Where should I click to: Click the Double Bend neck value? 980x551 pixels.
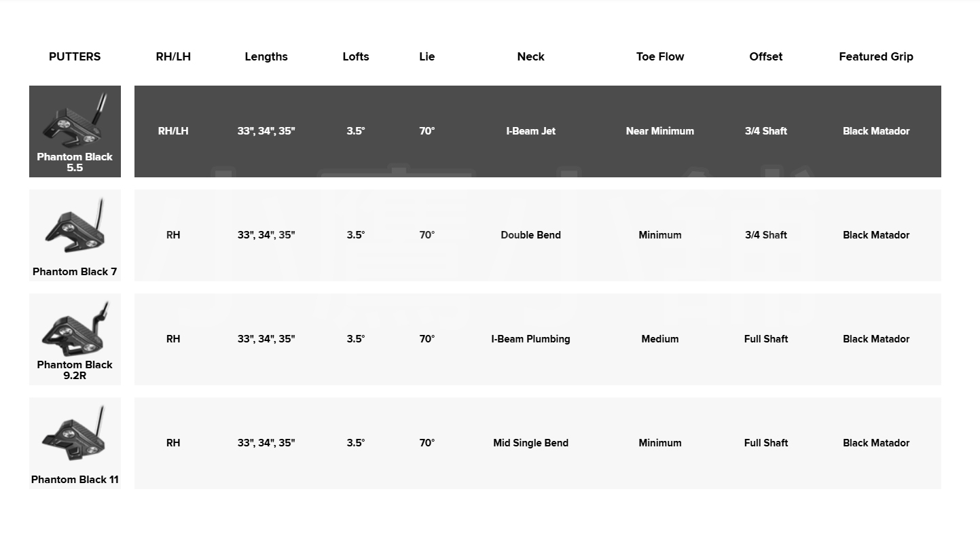(530, 235)
